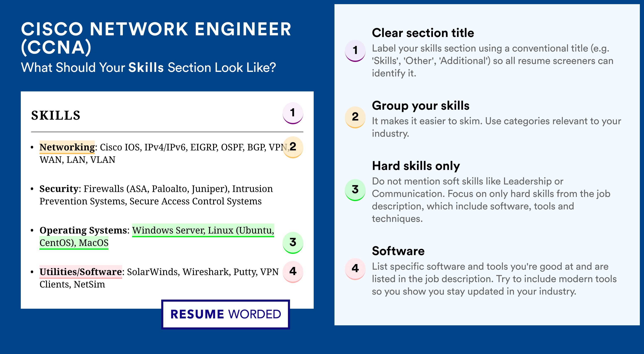
Task: Click purple badge 1 beside SKILLS heading
Action: click(x=293, y=113)
